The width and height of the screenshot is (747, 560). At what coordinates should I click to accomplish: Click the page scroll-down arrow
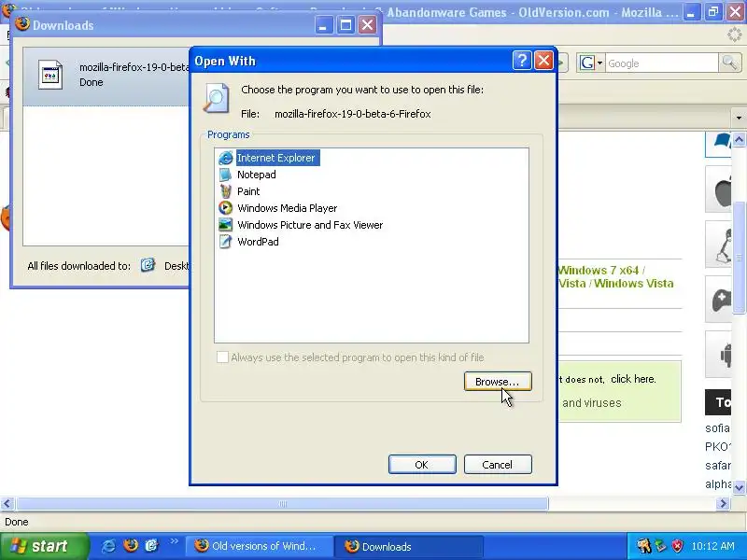coord(739,487)
